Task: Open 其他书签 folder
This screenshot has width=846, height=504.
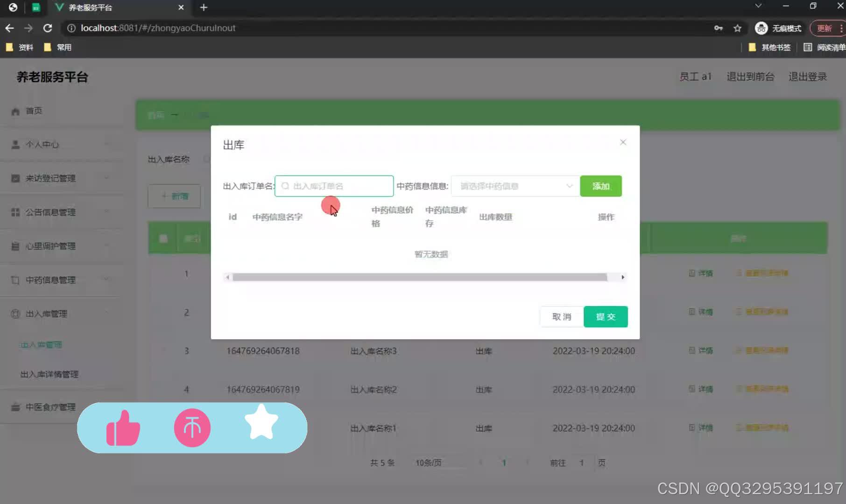Action: pyautogui.click(x=769, y=47)
